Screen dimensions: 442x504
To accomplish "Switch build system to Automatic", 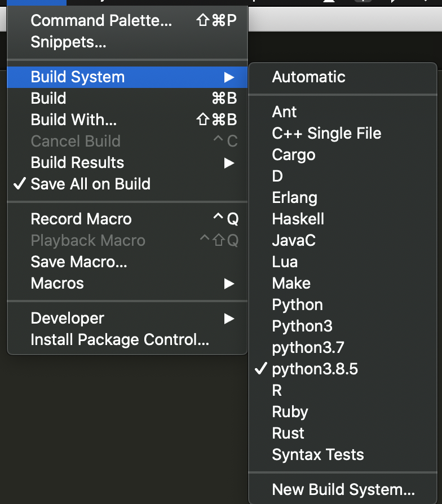I will pos(308,77).
